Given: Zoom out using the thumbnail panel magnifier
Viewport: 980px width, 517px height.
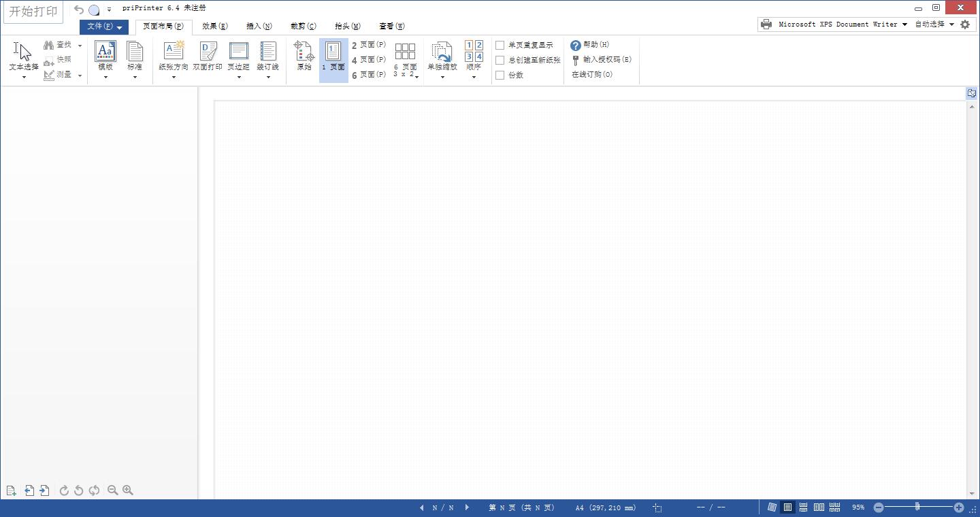Looking at the screenshot, I should 113,490.
